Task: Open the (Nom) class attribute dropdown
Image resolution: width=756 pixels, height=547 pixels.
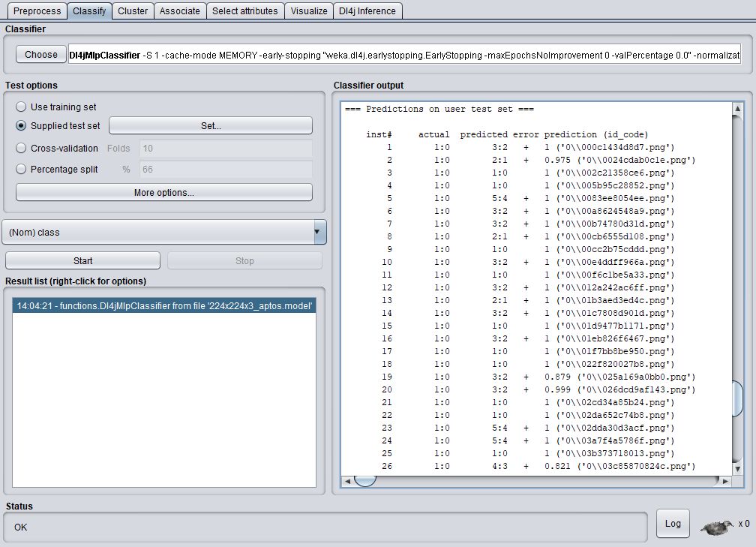Action: pos(164,232)
